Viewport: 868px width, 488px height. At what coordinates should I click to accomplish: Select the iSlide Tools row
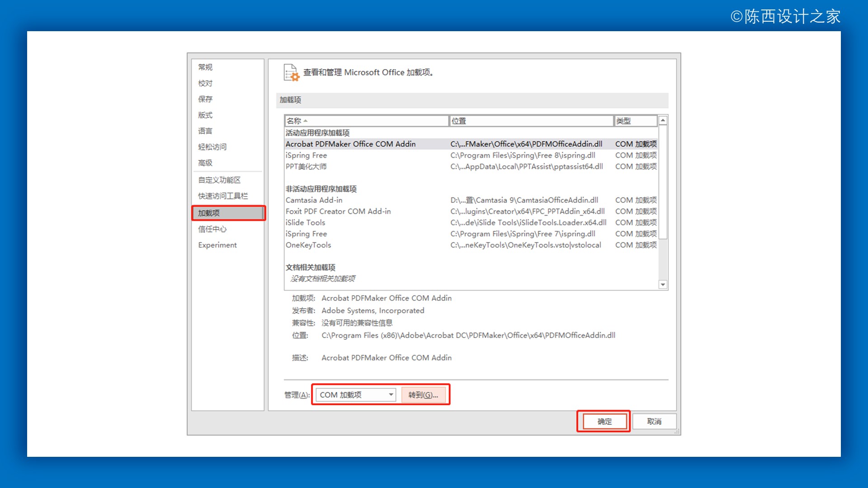click(x=471, y=222)
